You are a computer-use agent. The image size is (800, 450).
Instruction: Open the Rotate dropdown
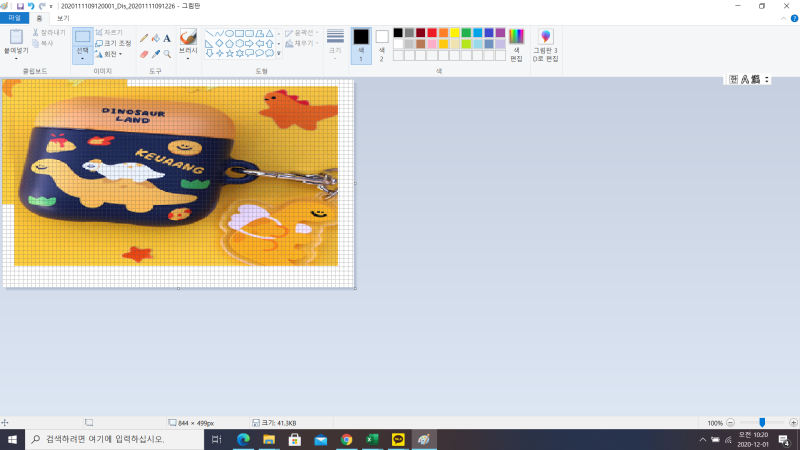click(109, 54)
